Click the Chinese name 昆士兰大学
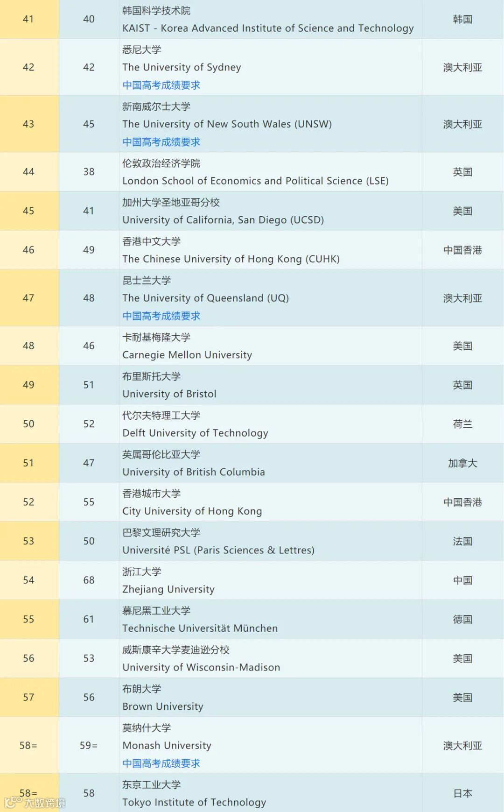Viewport: 504px width, 812px height. click(x=147, y=280)
